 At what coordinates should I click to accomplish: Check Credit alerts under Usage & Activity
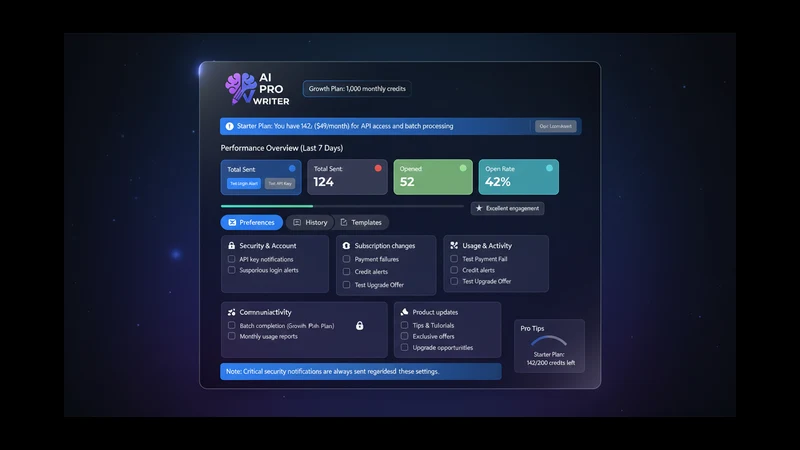point(454,270)
